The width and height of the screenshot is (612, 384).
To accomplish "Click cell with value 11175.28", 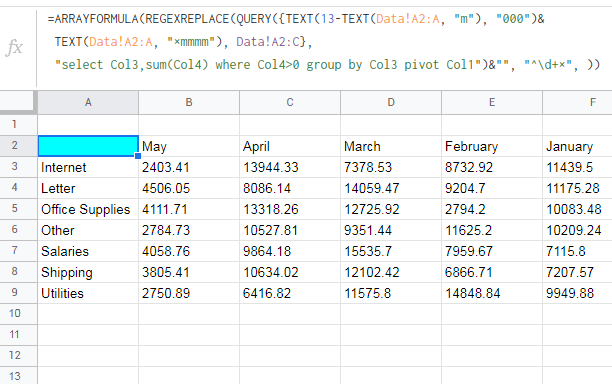I will pyautogui.click(x=578, y=188).
